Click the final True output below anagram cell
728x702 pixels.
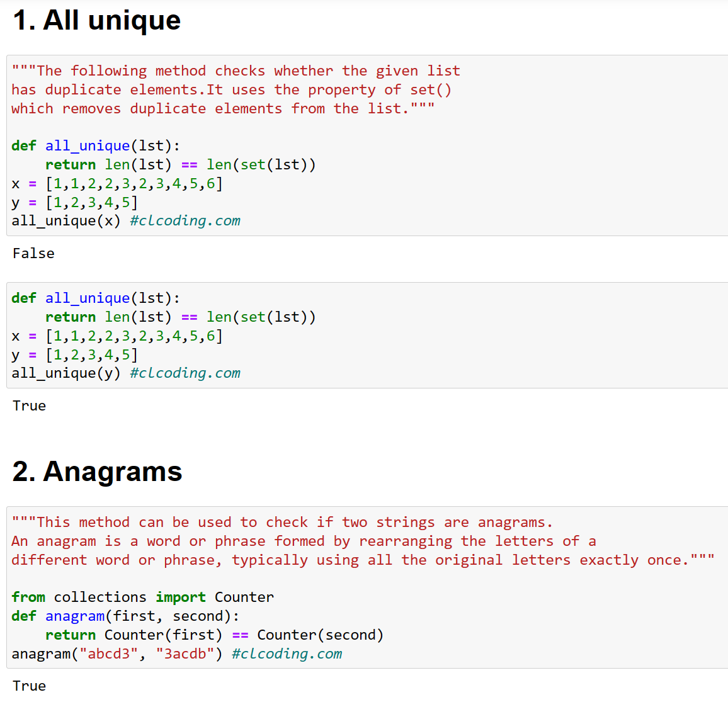29,686
